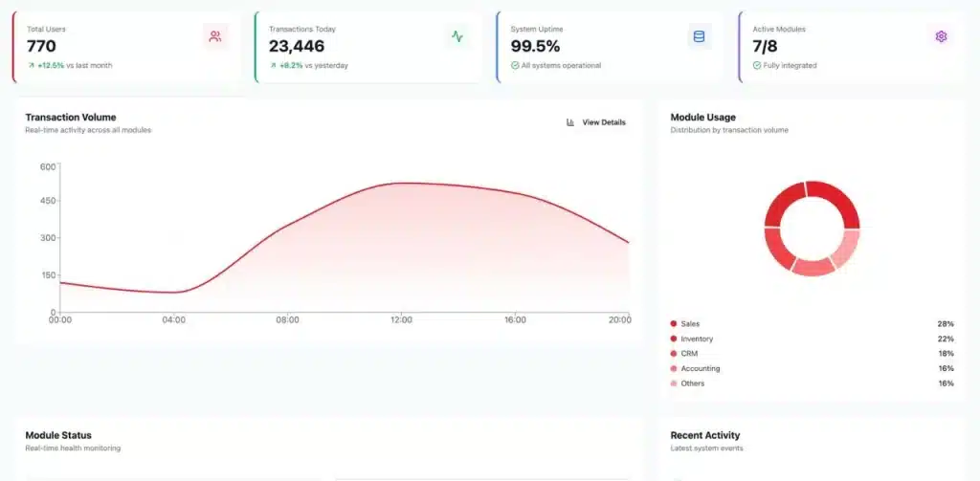Click the 770 Total Users value
The height and width of the screenshot is (481, 980).
pos(41,46)
